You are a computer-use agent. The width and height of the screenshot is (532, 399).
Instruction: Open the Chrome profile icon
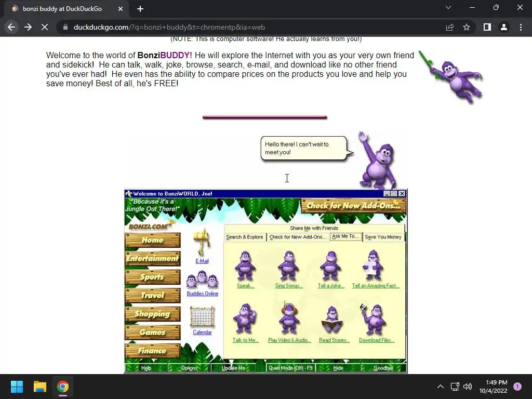[504, 27]
